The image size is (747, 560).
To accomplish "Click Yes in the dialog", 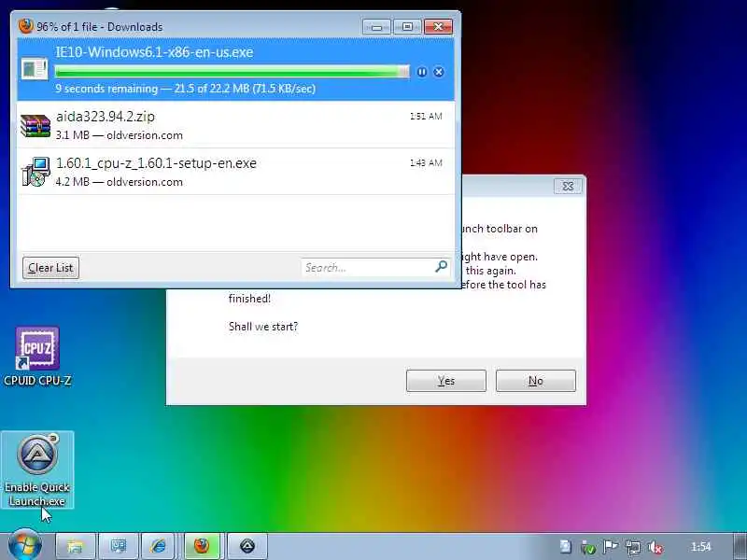I will tap(446, 381).
